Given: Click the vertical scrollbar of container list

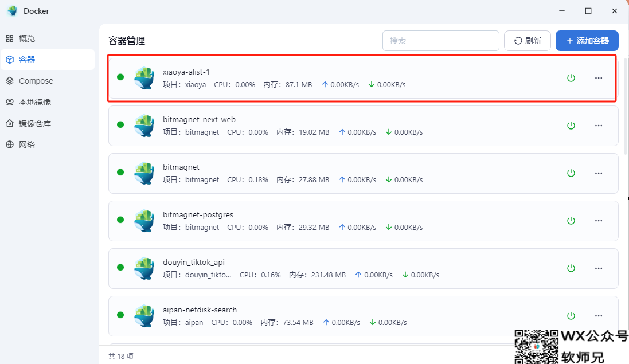Looking at the screenshot, I should [x=625, y=103].
